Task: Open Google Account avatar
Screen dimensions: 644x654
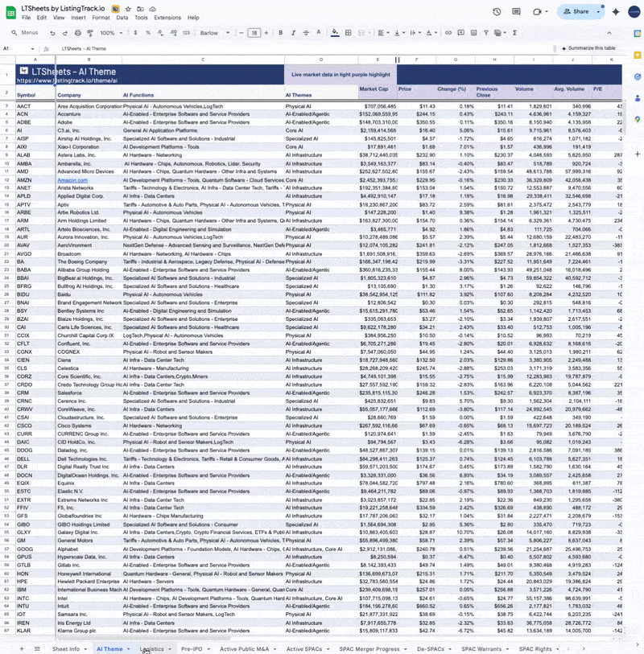Action: [x=634, y=12]
